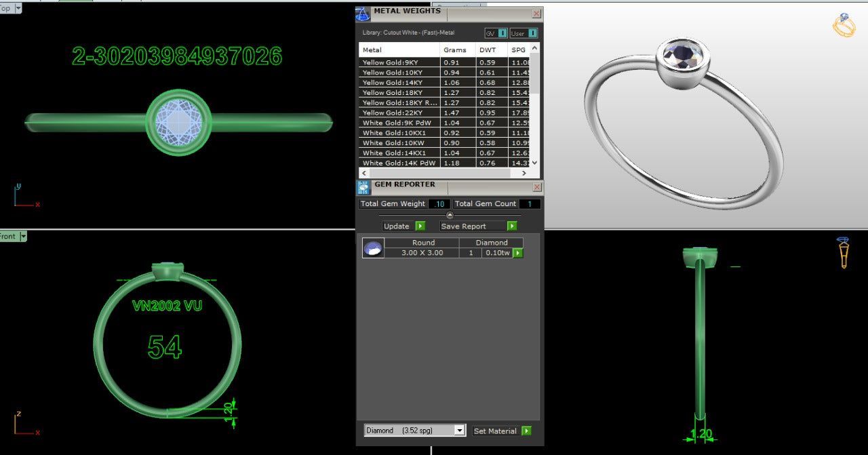Select the Yellow Gold:10KY row

(x=444, y=73)
